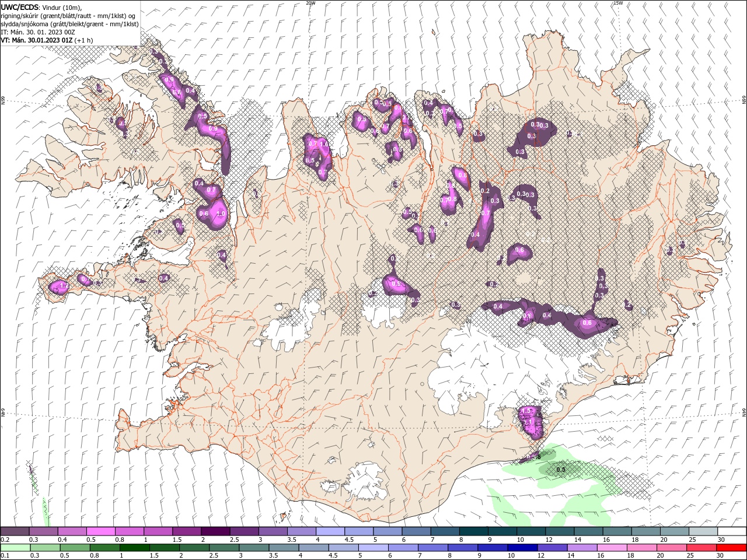This screenshot has height=560, width=747.
Task: Click the 'rigning/skúrir' rain legend description line
Action: click(x=68, y=15)
